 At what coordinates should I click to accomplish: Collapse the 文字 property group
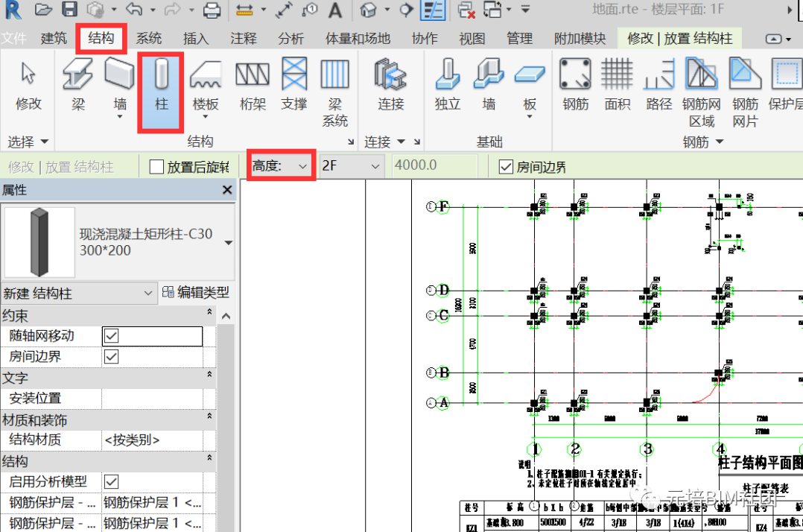coord(209,374)
